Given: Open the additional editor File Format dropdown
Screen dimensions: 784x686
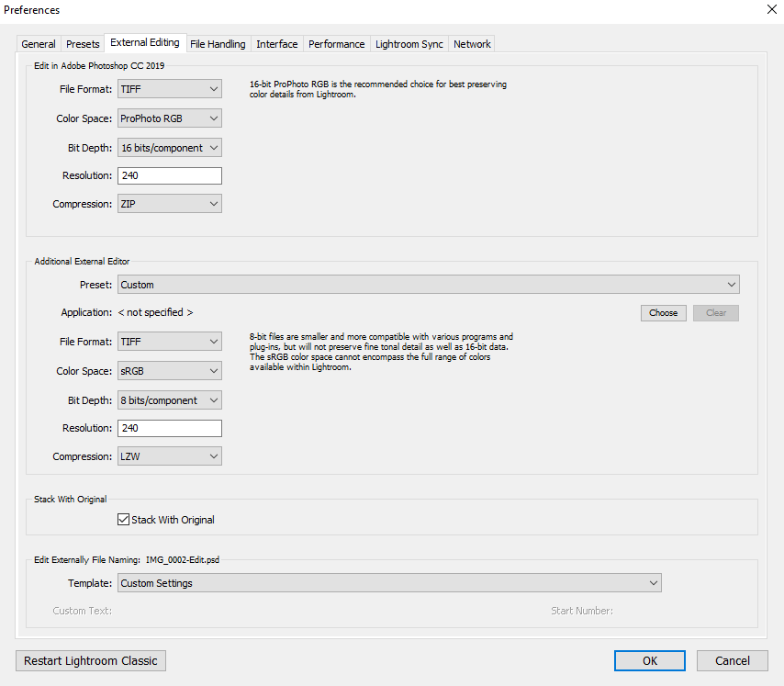Looking at the screenshot, I should 169,341.
